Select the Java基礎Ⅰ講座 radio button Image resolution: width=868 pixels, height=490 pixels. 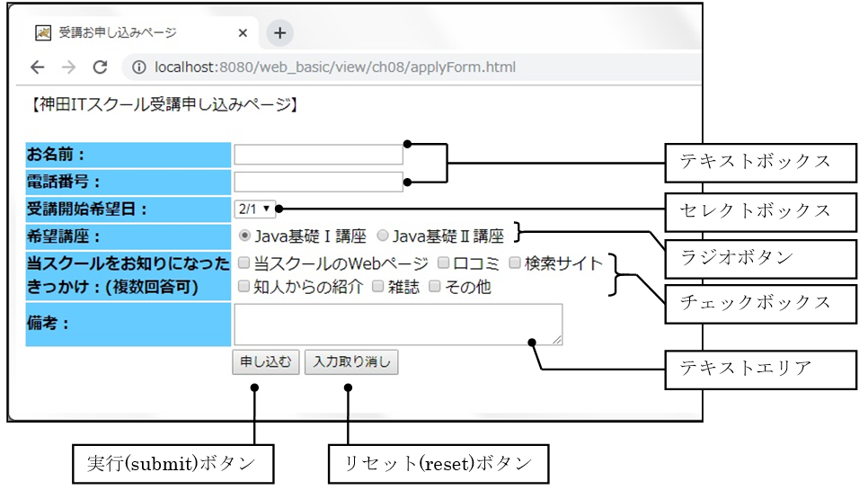point(244,236)
